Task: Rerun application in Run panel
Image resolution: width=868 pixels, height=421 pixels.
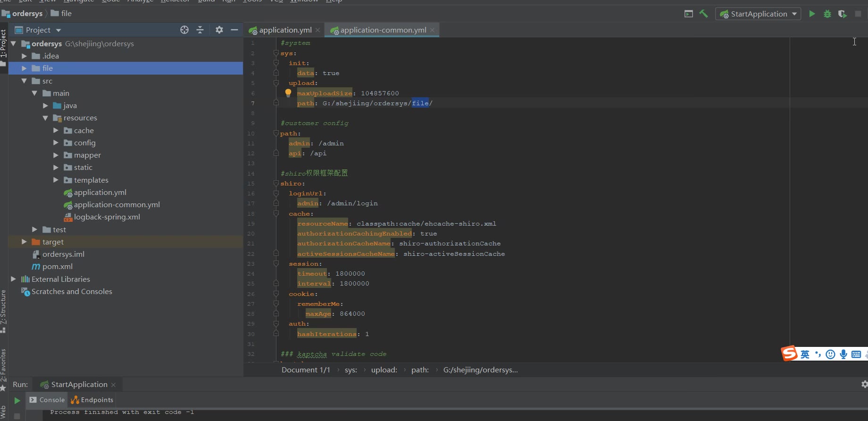Action: pos(17,400)
